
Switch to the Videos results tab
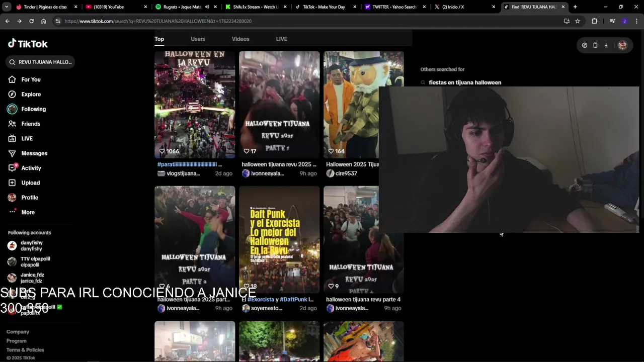point(240,39)
